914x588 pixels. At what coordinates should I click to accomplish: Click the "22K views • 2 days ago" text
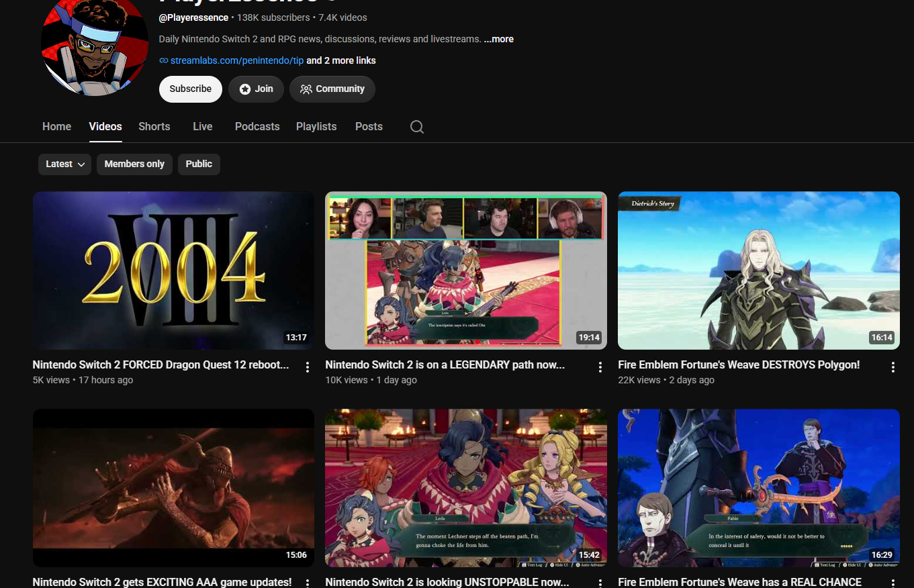pyautogui.click(x=666, y=380)
